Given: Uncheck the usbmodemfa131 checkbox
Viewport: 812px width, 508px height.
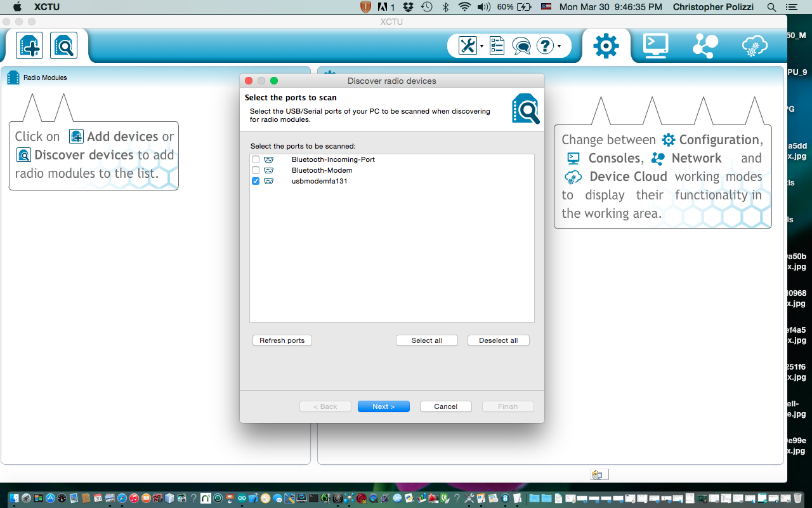Looking at the screenshot, I should pos(256,181).
